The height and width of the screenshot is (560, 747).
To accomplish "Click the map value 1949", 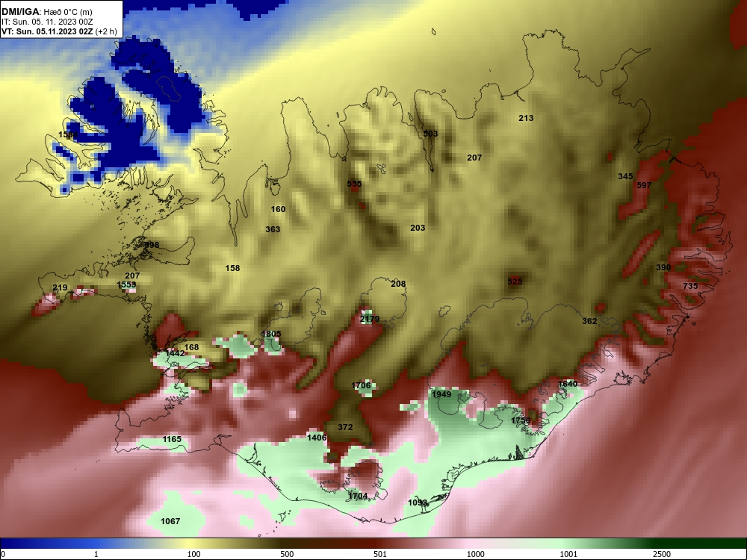I will coord(441,394).
